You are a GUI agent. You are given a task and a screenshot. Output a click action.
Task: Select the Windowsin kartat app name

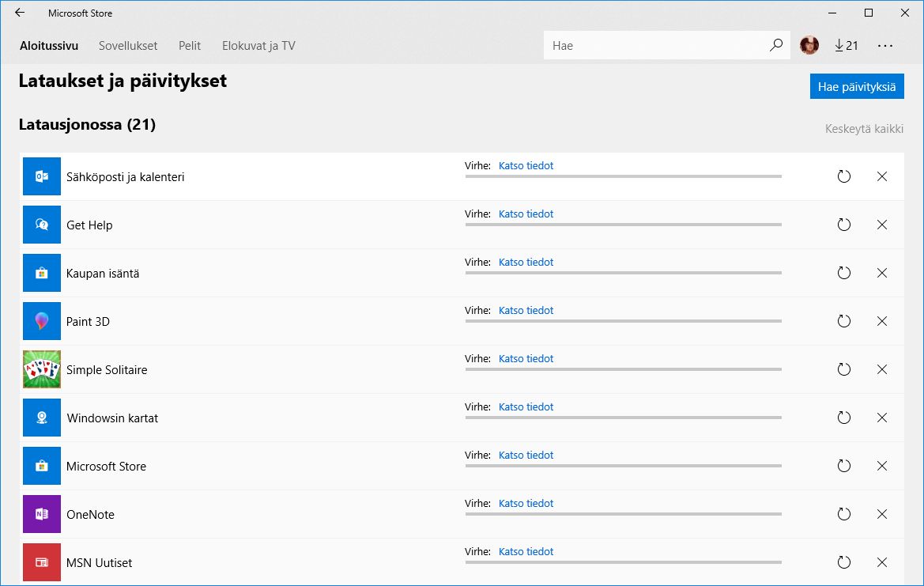pyautogui.click(x=112, y=418)
